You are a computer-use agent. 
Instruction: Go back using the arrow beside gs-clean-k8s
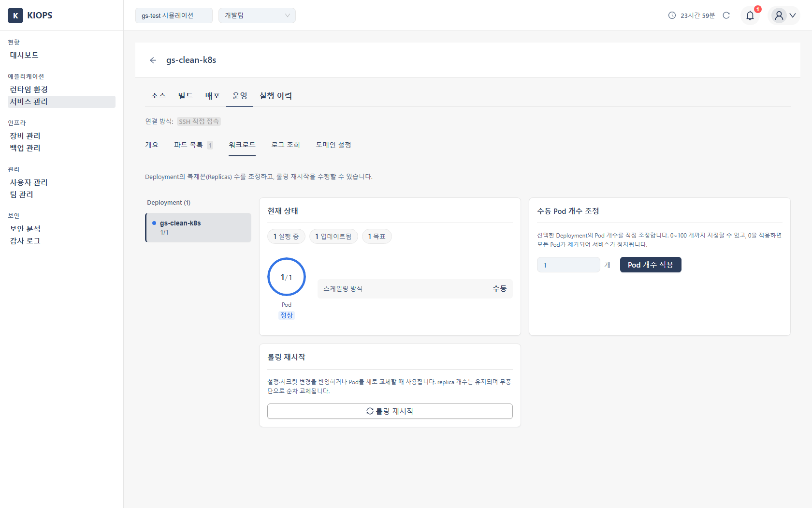153,60
